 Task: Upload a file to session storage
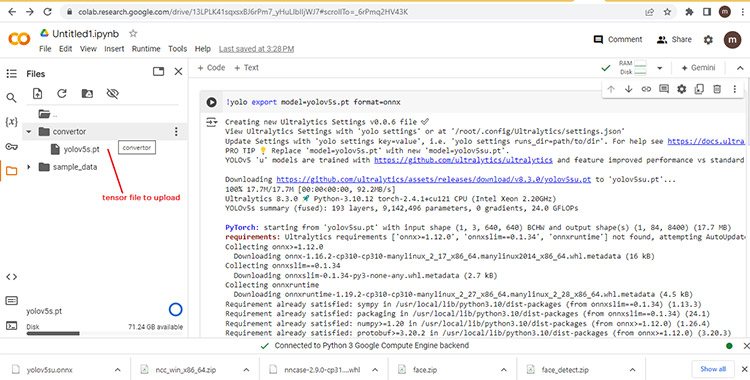(x=37, y=94)
